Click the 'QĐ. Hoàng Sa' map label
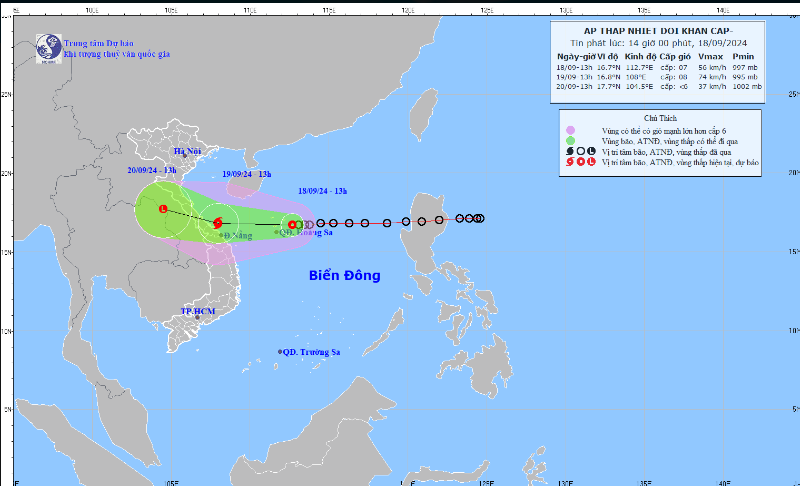800x486 pixels. pyautogui.click(x=306, y=233)
